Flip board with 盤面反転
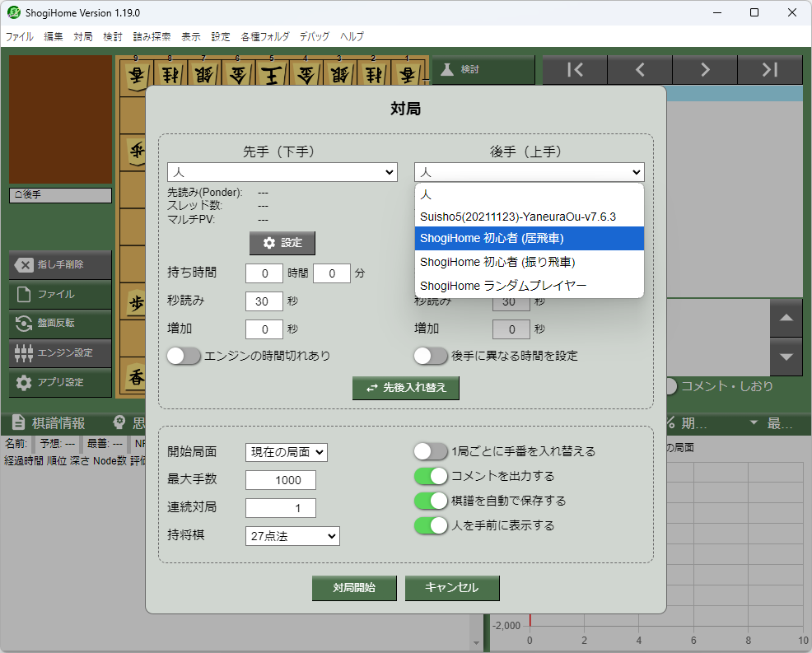 (60, 324)
